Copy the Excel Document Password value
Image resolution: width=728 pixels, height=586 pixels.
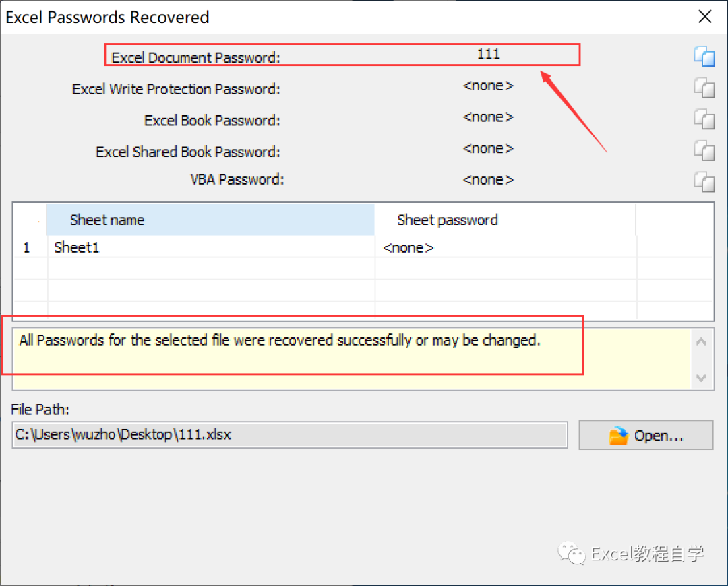coord(704,57)
